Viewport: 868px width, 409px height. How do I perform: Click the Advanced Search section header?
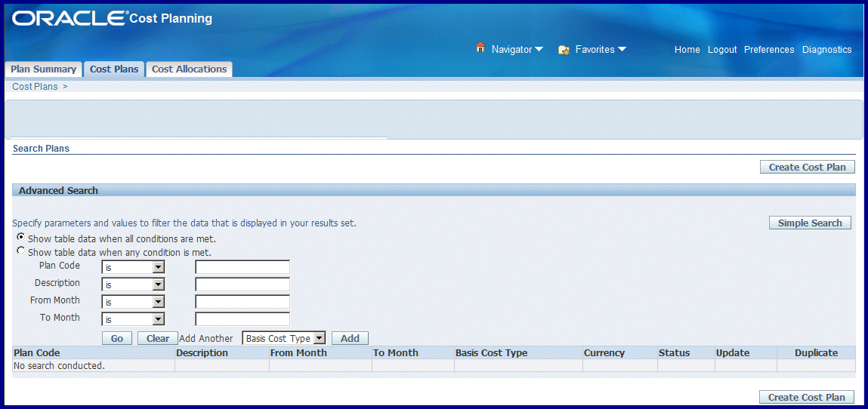(x=434, y=190)
